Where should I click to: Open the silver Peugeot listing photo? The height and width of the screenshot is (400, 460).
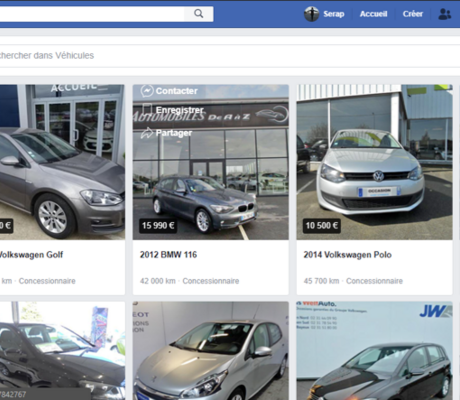tap(211, 351)
